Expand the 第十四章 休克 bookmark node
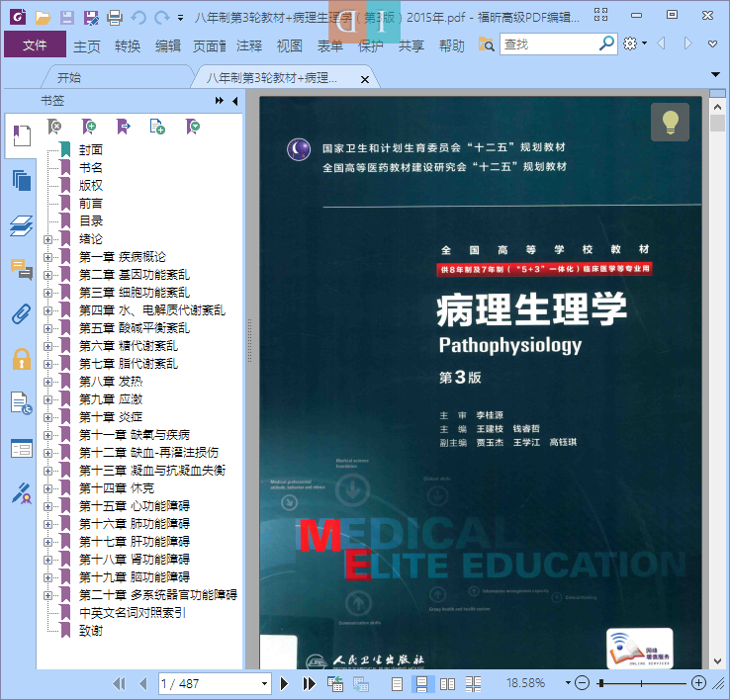The image size is (730, 700). click(47, 488)
